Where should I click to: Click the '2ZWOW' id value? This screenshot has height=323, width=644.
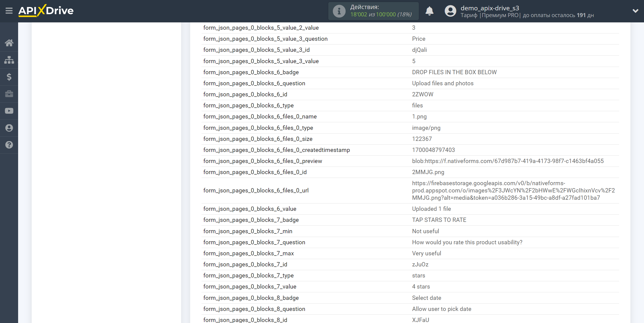(x=423, y=94)
